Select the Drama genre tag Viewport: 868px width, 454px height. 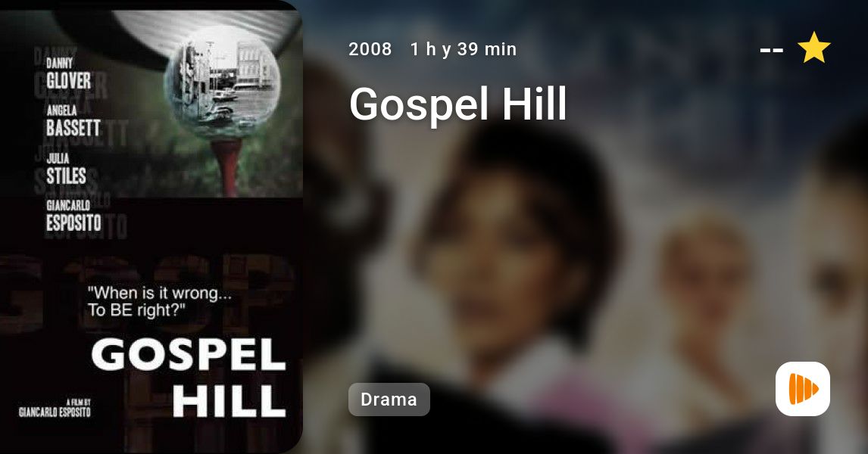click(x=389, y=400)
